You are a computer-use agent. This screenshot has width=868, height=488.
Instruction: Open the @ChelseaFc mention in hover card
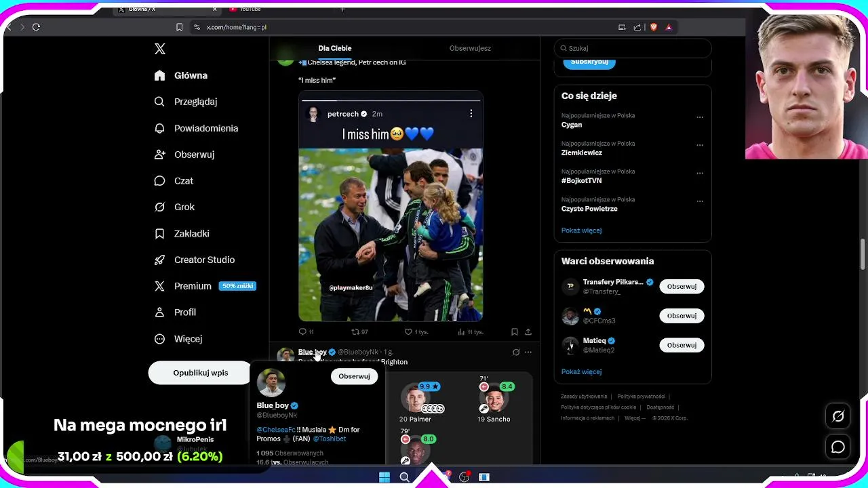coord(276,430)
